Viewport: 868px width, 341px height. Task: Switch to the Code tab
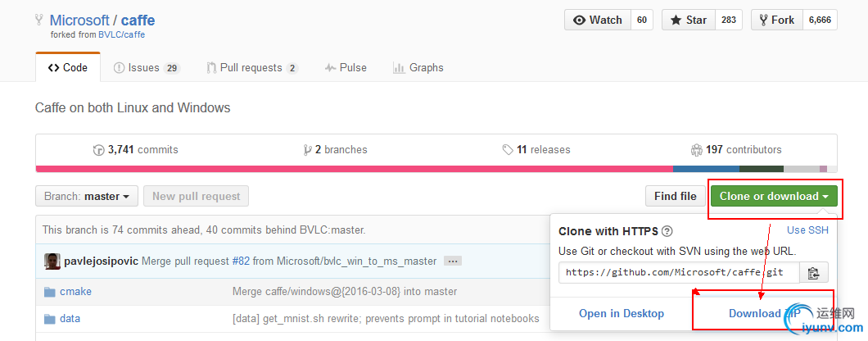tap(67, 68)
